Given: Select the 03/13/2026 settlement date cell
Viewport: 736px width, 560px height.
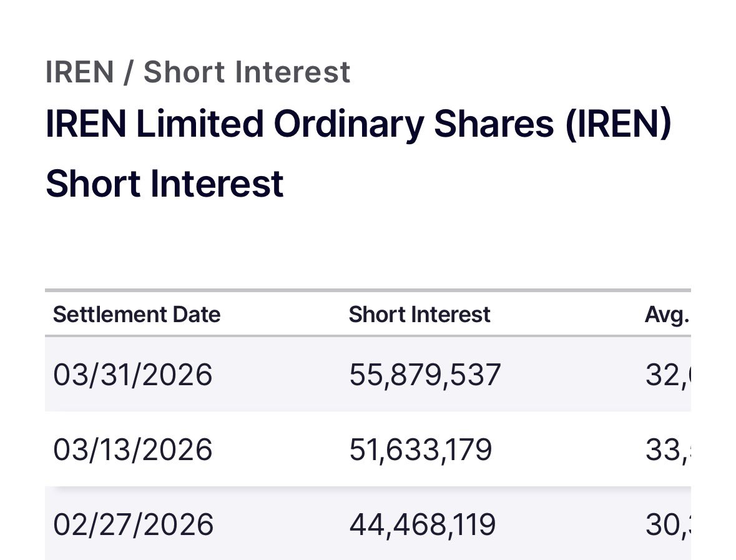Looking at the screenshot, I should pos(133,449).
